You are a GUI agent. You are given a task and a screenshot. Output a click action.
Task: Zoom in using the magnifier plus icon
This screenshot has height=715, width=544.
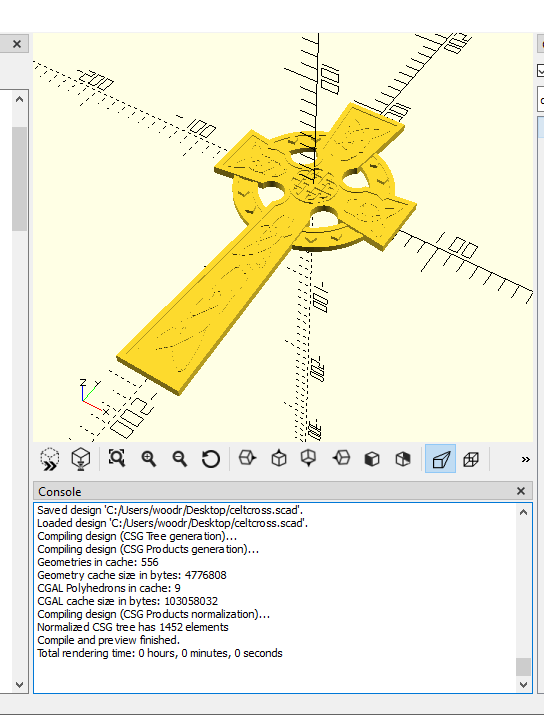pos(149,459)
